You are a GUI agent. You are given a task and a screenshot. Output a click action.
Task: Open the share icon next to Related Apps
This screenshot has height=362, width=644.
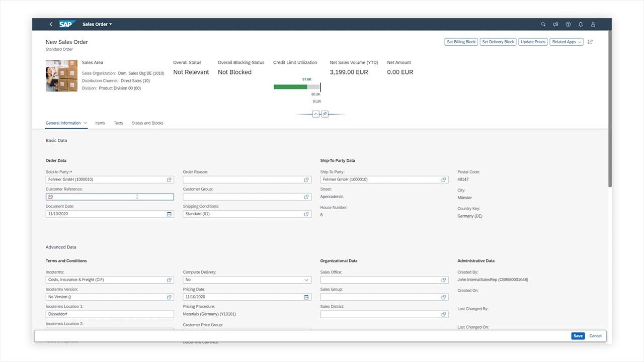click(x=590, y=42)
